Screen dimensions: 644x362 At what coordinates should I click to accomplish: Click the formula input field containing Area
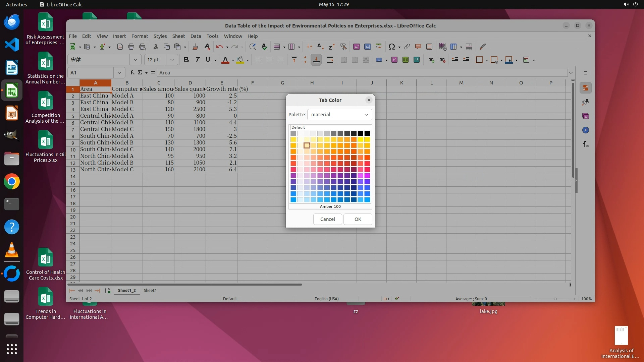[362, 72]
